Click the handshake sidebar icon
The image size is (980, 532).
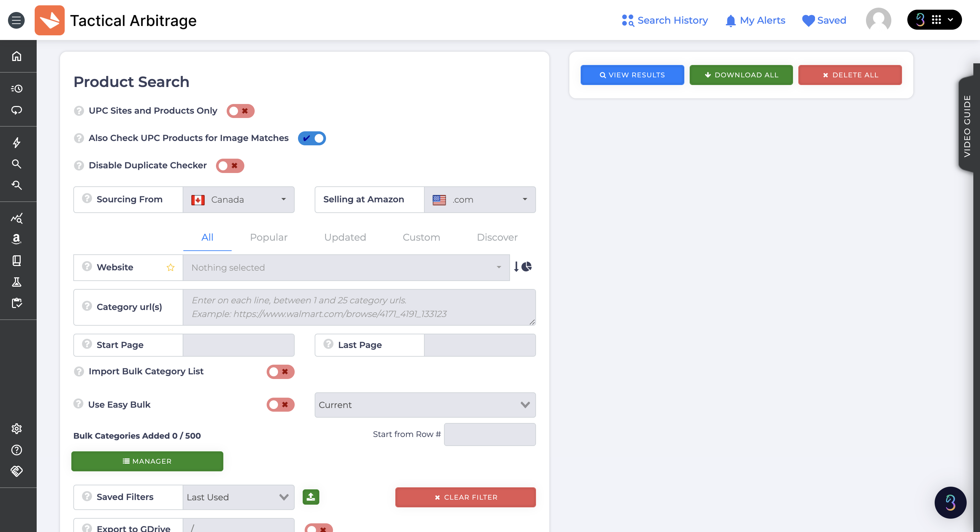(x=17, y=471)
